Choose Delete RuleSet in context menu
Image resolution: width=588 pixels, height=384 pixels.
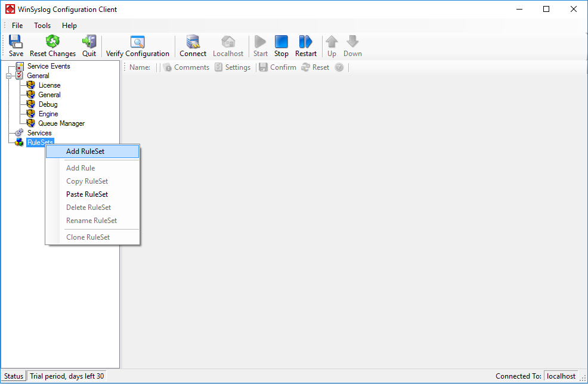[92, 208]
